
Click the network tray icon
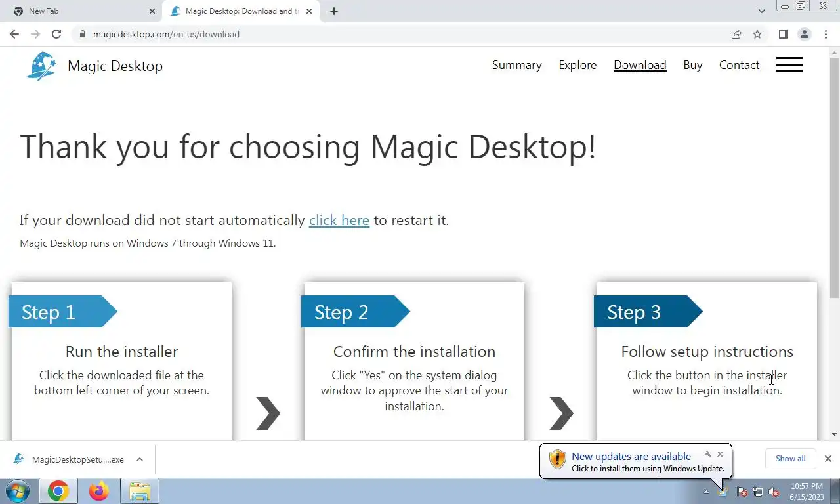[758, 492]
